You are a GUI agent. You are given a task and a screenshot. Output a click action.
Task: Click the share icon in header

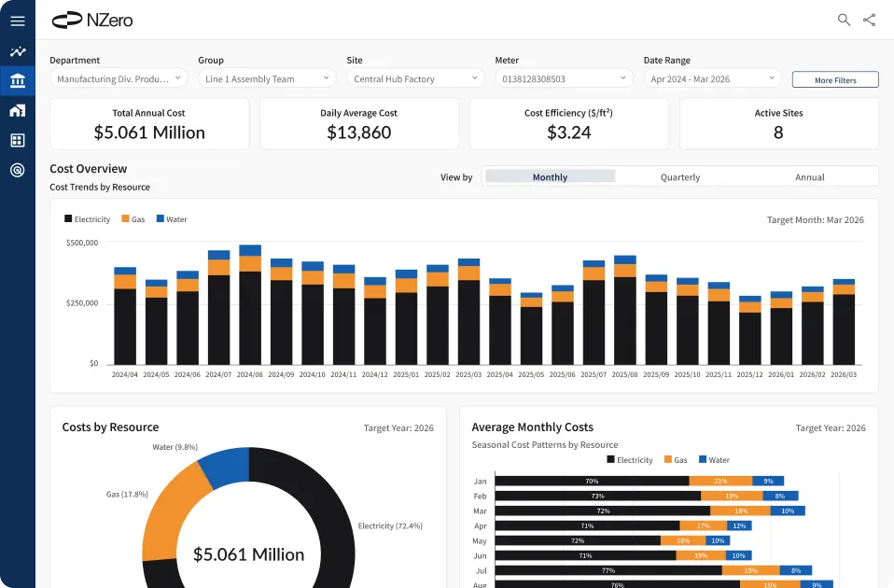pos(870,20)
